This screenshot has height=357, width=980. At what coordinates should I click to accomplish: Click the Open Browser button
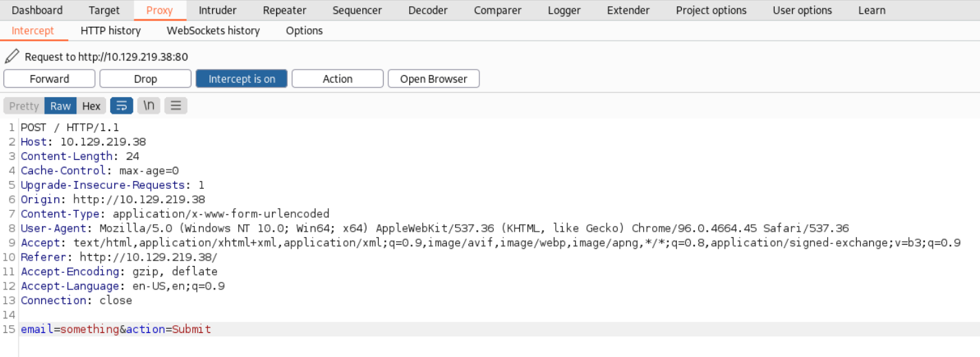[434, 79]
